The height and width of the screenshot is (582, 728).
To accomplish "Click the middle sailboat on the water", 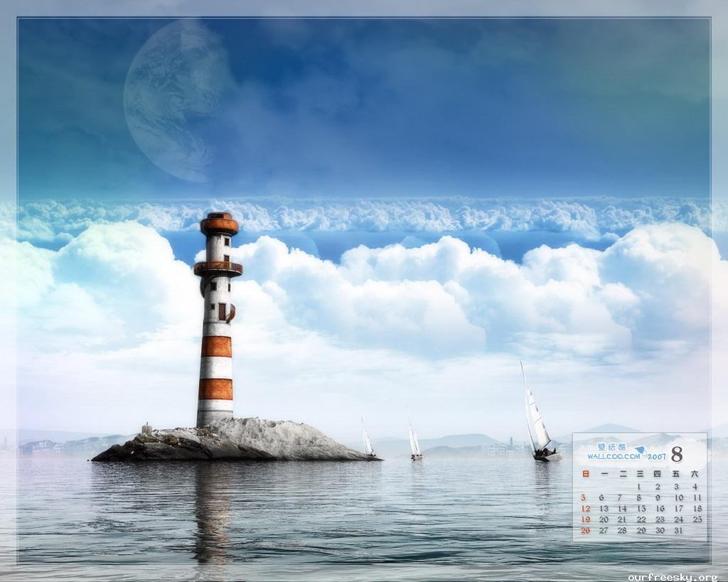I will 414,443.
